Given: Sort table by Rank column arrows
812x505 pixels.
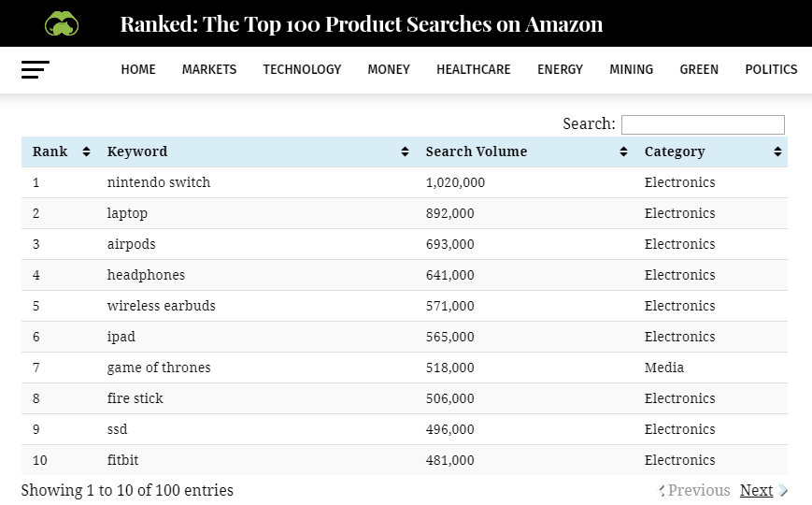Looking at the screenshot, I should tap(87, 151).
